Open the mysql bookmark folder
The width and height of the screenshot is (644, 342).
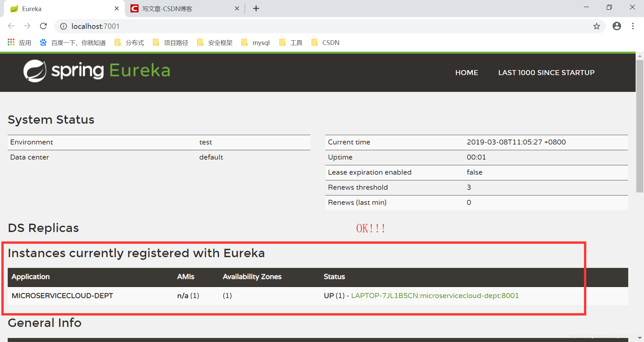(256, 43)
